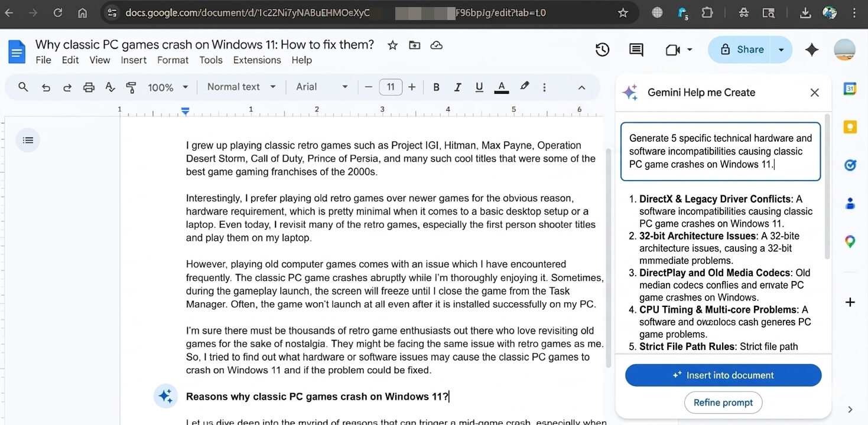Open the comments icon near Share
Image resolution: width=868 pixels, height=425 pixels.
tap(635, 50)
